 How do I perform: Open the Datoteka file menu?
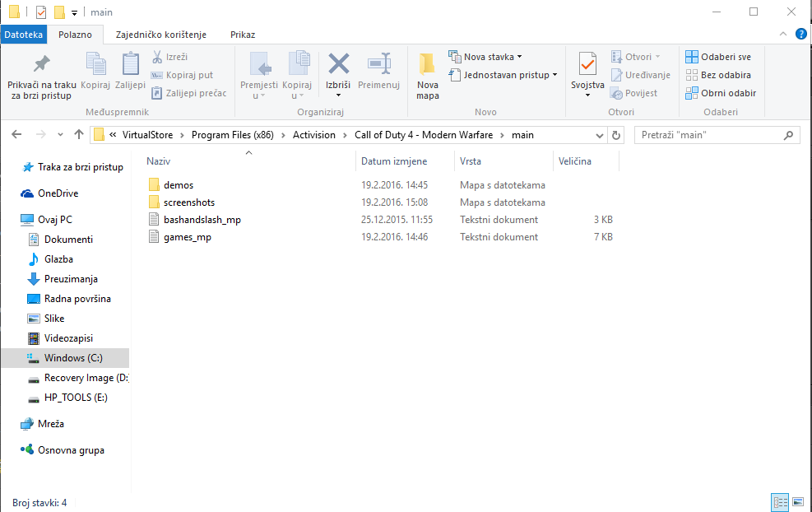point(24,35)
